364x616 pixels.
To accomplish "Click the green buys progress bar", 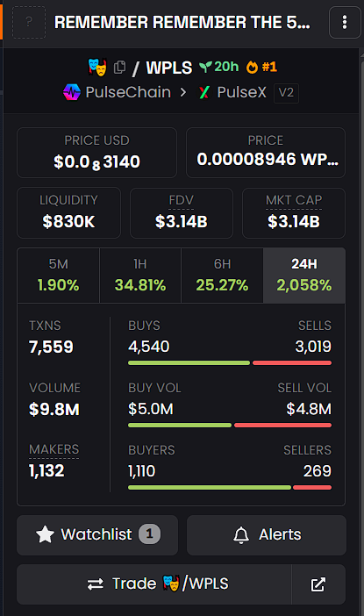I will 189,363.
